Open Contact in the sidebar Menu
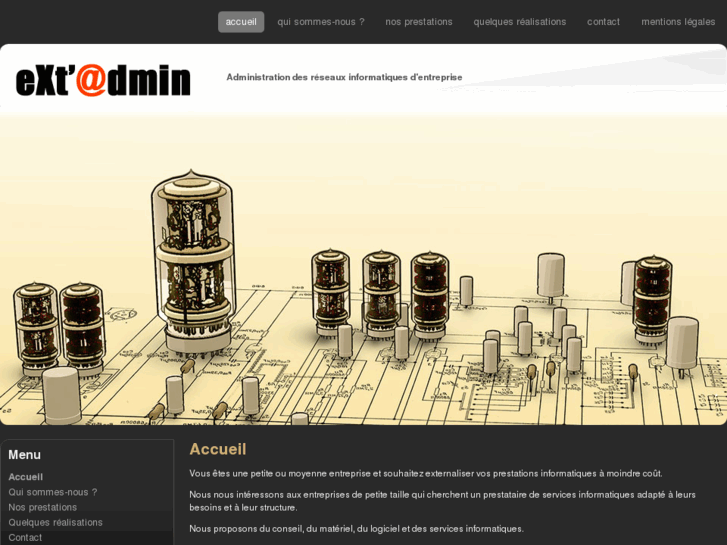The width and height of the screenshot is (727, 545). coord(25,538)
